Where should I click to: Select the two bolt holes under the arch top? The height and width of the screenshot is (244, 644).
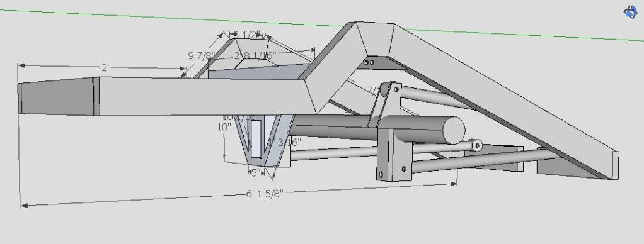369,63
